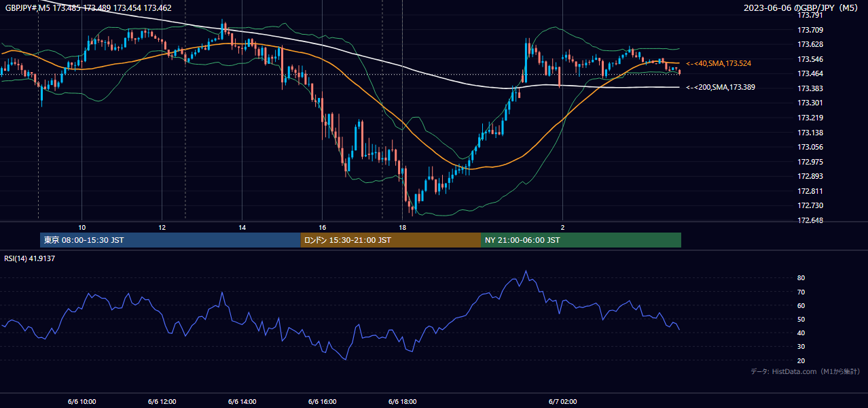Screen dimensions: 868x408
Task: Click price axis value 172.811
Action: click(x=810, y=191)
